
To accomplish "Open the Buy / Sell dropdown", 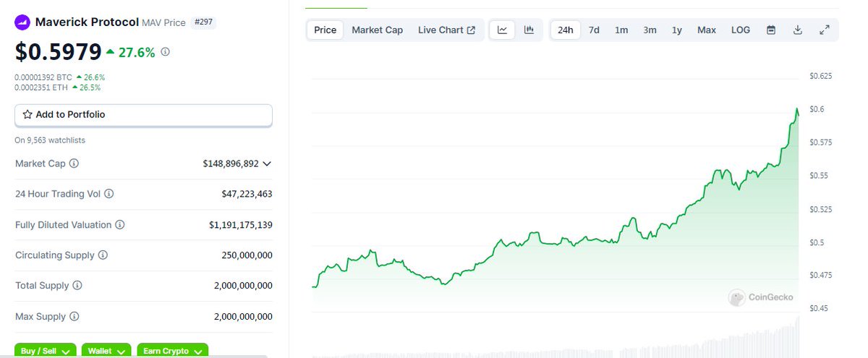I will [x=45, y=351].
